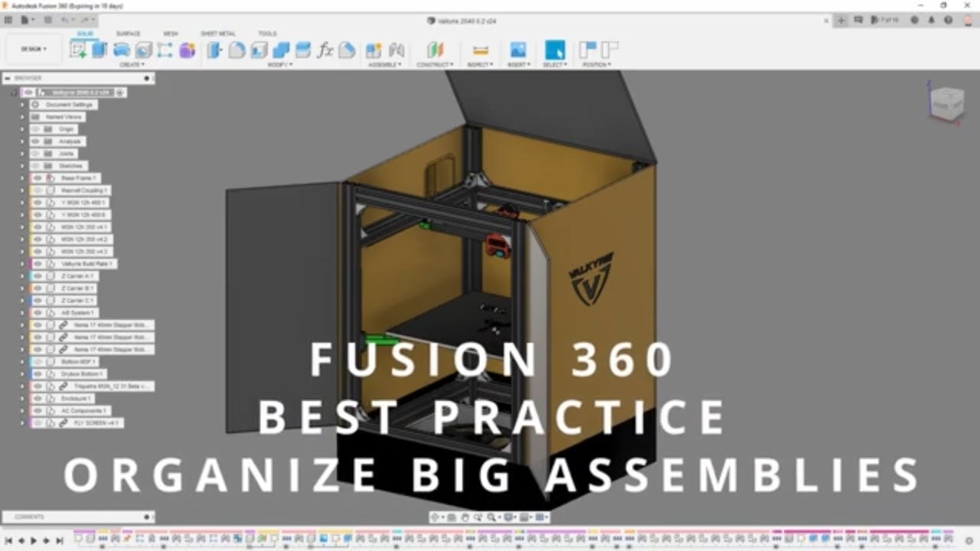This screenshot has width=980, height=551.
Task: Activate the Select tool in toolbar
Action: (554, 50)
